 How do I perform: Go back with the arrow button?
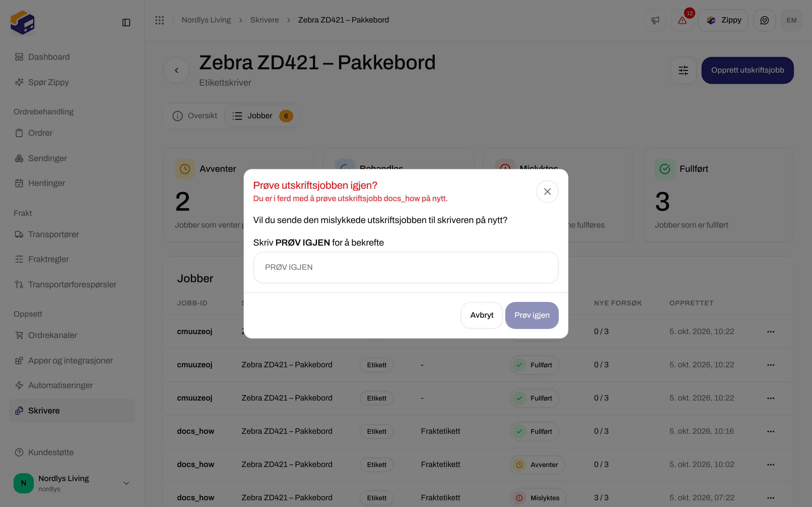(176, 70)
